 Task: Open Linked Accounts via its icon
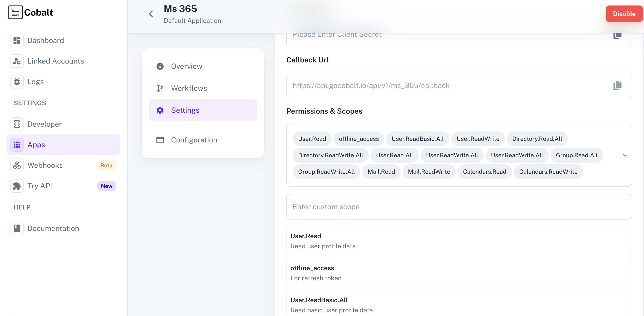pyautogui.click(x=17, y=61)
